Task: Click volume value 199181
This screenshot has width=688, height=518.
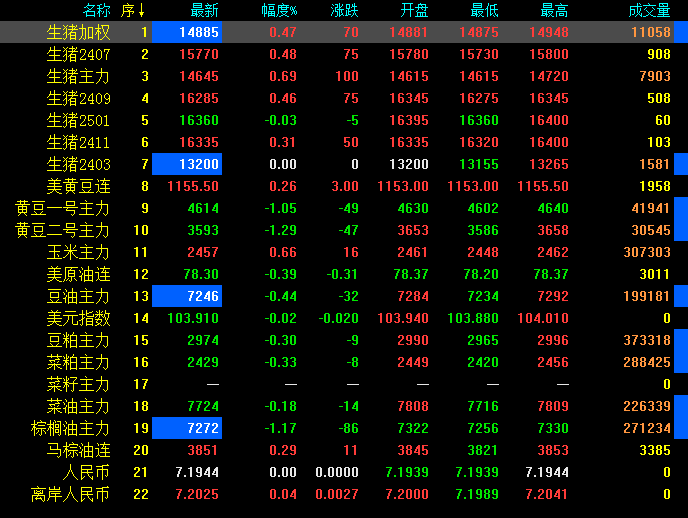Action: [x=647, y=296]
